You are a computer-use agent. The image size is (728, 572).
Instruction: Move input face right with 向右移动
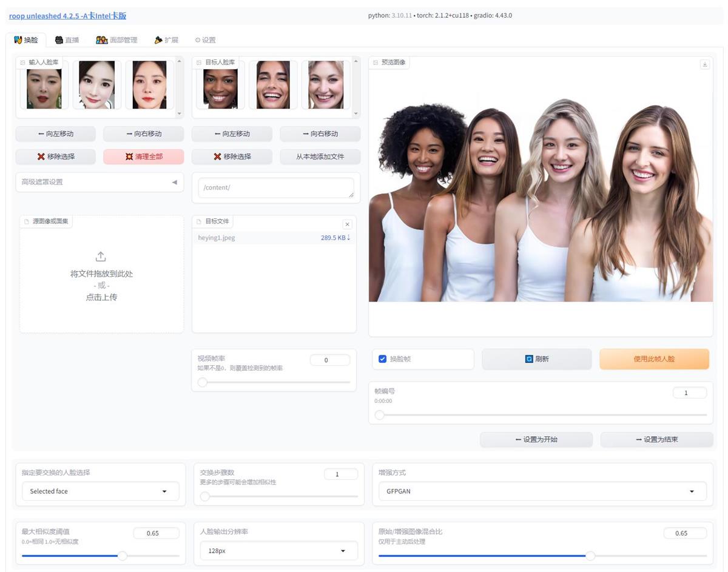(144, 133)
